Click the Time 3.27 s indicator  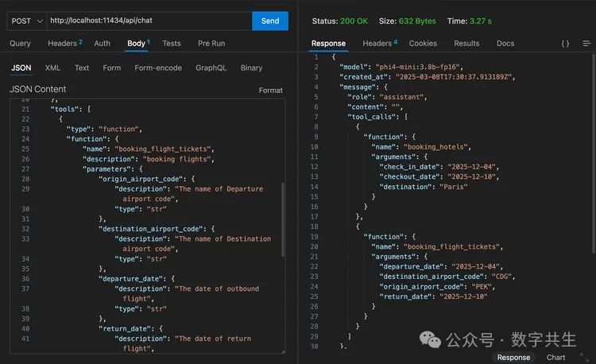click(469, 21)
